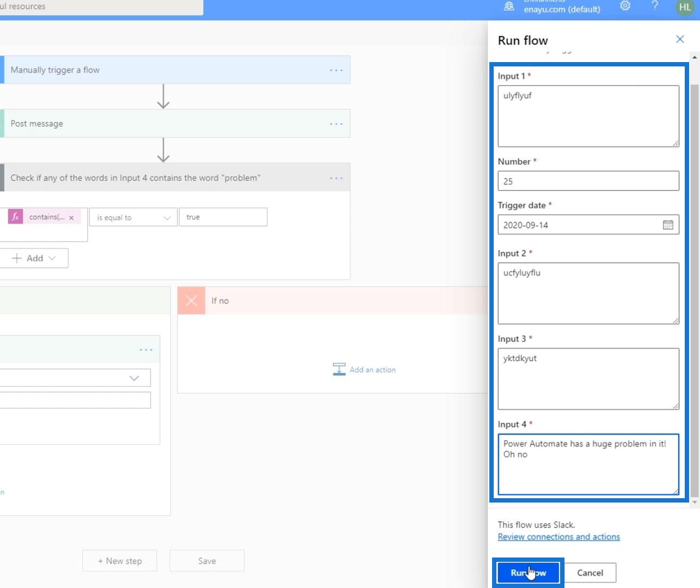
Task: Click the Input 2 text area
Action: (x=588, y=293)
